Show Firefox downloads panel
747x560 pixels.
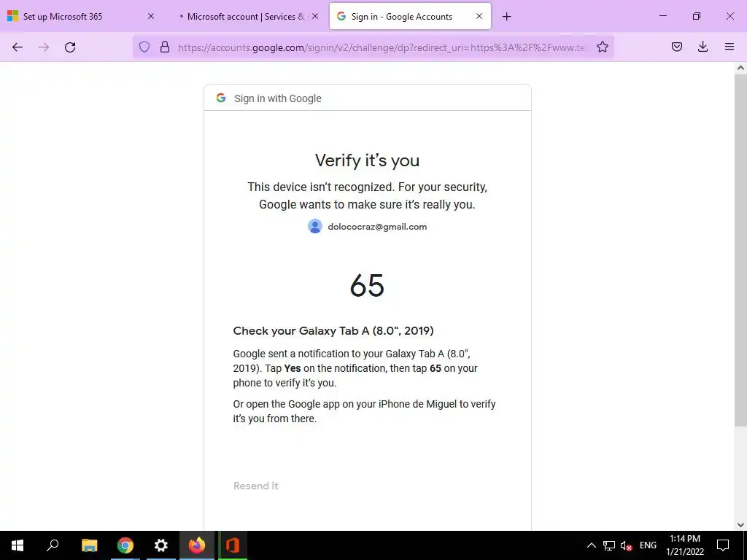(x=703, y=47)
